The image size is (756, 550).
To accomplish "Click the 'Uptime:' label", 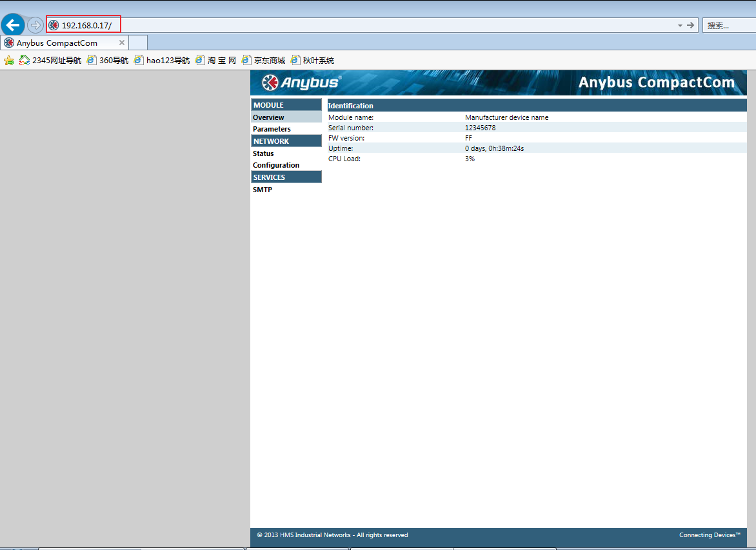I will 341,148.
